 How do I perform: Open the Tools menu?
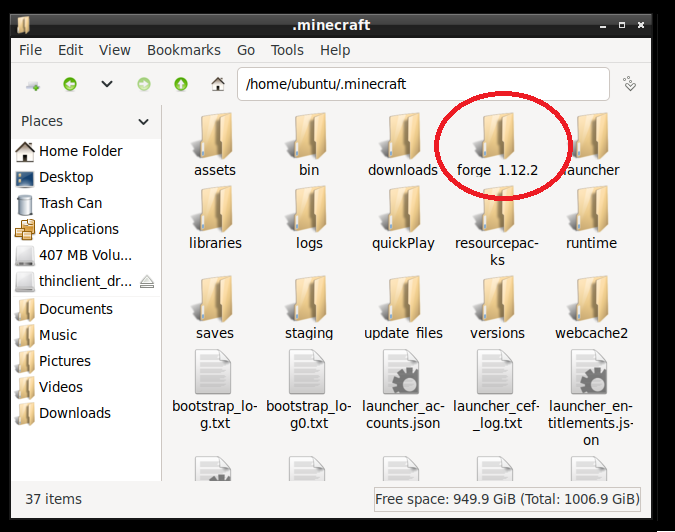pyautogui.click(x=287, y=50)
